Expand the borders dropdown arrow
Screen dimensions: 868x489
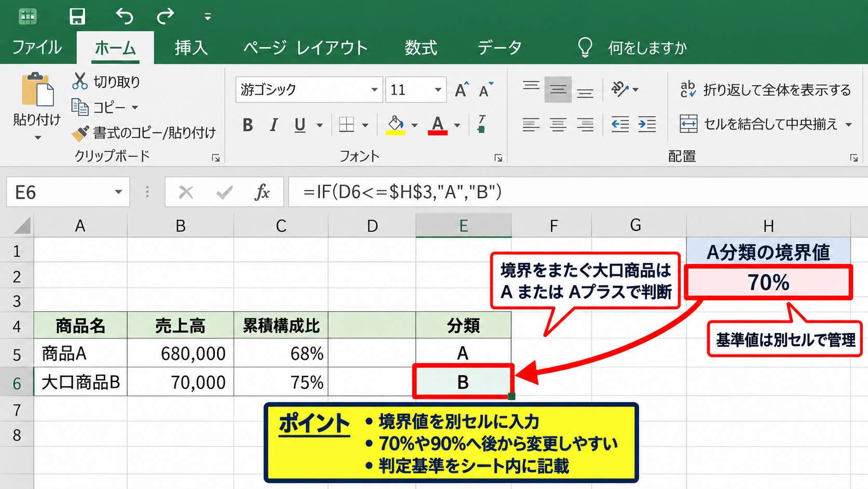point(365,125)
